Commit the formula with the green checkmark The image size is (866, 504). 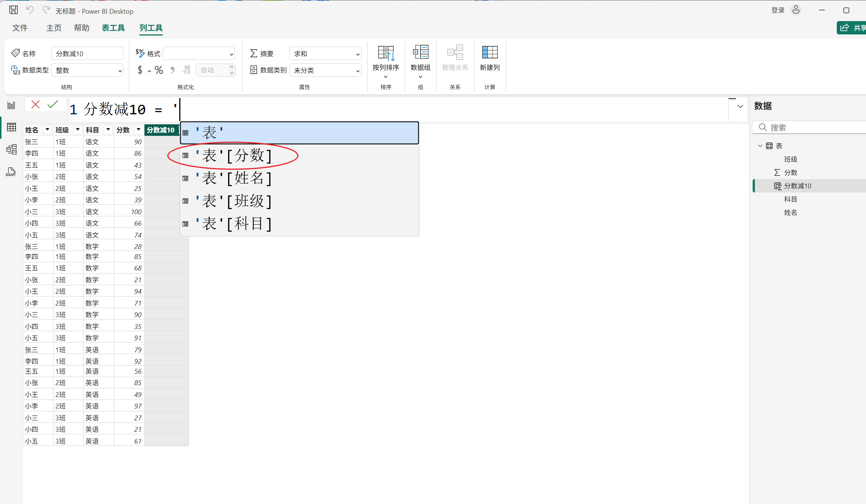[53, 105]
